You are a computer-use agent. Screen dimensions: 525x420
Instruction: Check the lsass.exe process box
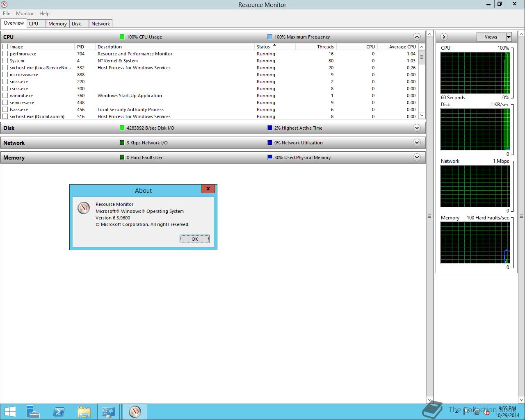(x=5, y=110)
